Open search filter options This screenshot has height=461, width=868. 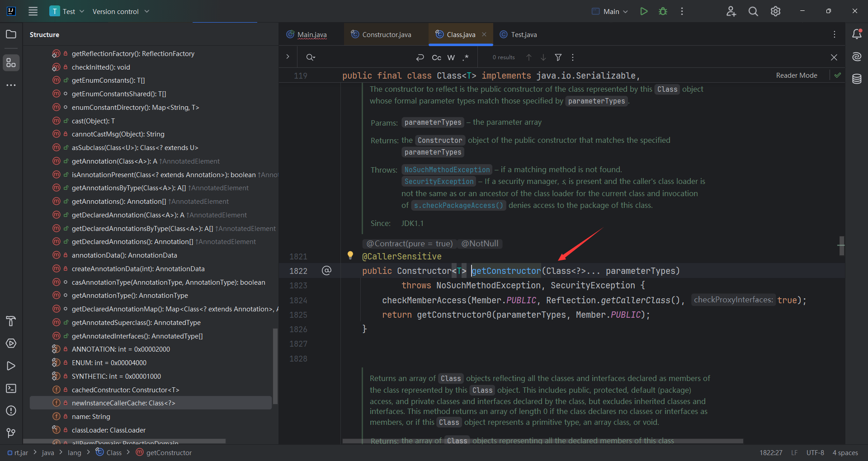click(558, 57)
